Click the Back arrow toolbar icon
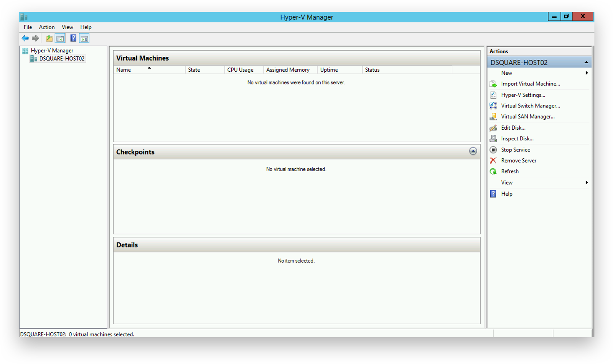 (x=25, y=38)
